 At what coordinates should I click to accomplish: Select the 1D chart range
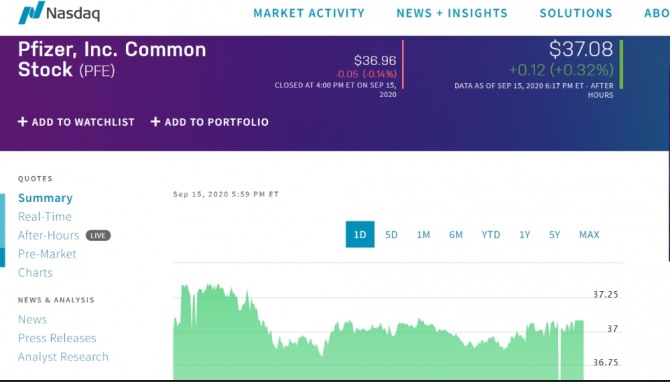pyautogui.click(x=360, y=234)
